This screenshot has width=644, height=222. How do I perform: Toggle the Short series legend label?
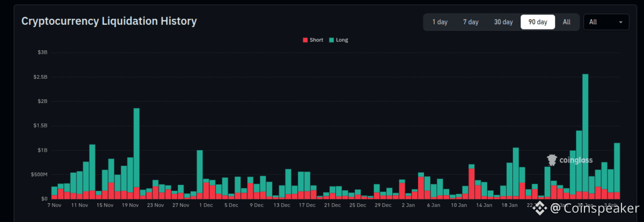click(x=316, y=40)
